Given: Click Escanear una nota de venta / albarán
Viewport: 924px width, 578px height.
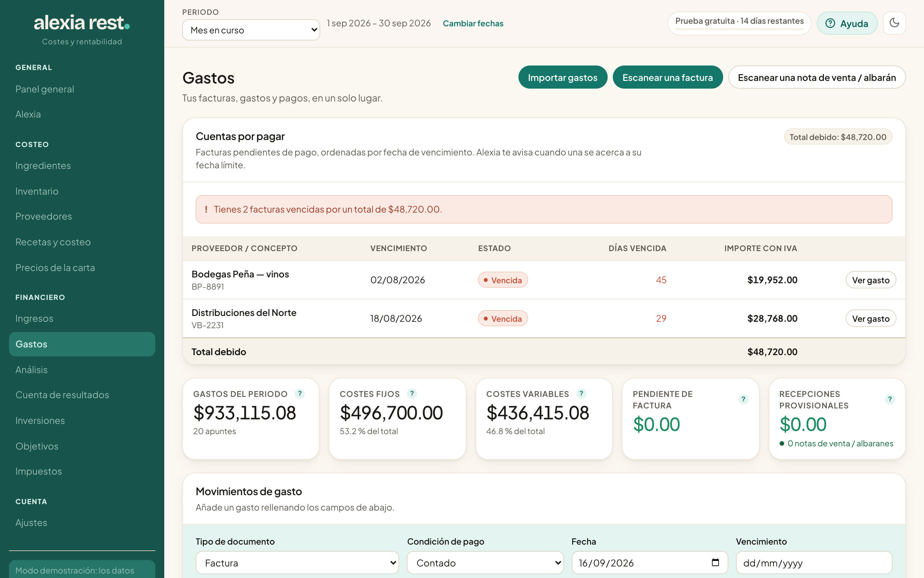Looking at the screenshot, I should [817, 77].
